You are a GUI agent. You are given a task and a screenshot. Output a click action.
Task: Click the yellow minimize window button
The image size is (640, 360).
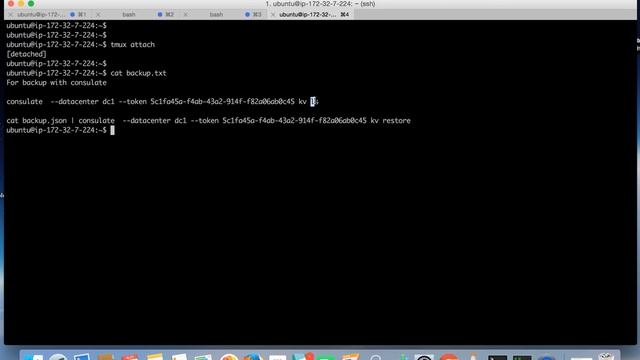21,4
